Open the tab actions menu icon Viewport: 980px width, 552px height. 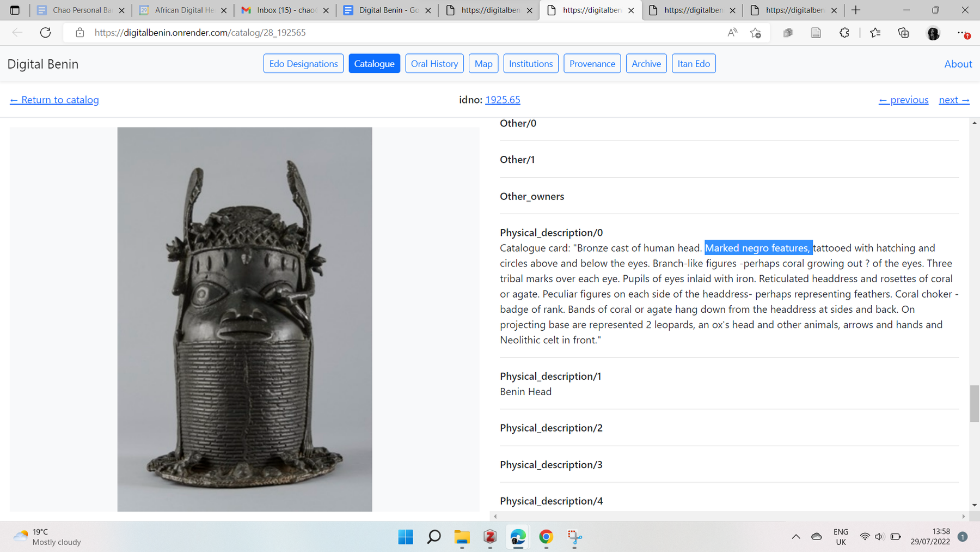15,10
